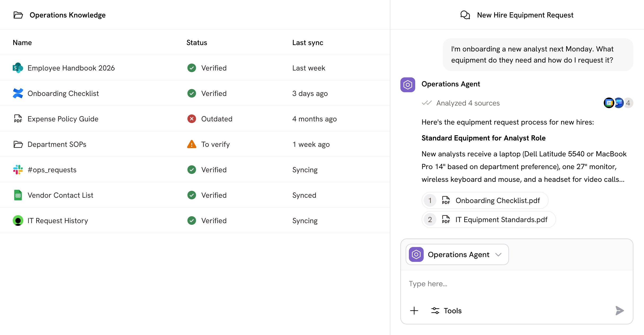The width and height of the screenshot is (644, 335).
Task: Expand the +4 sources overflow badge
Action: (628, 103)
